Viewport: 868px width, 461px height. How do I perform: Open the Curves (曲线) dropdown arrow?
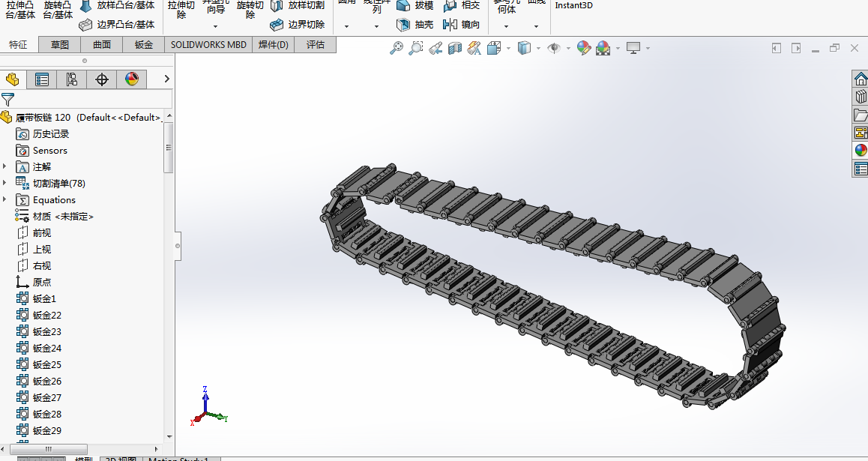click(x=536, y=26)
